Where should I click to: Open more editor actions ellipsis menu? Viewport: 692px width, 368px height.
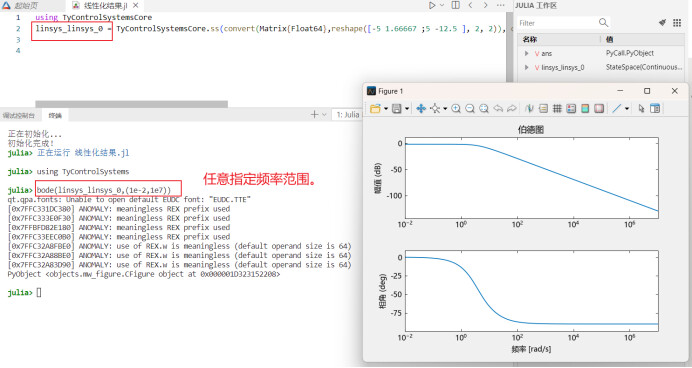coord(500,5)
